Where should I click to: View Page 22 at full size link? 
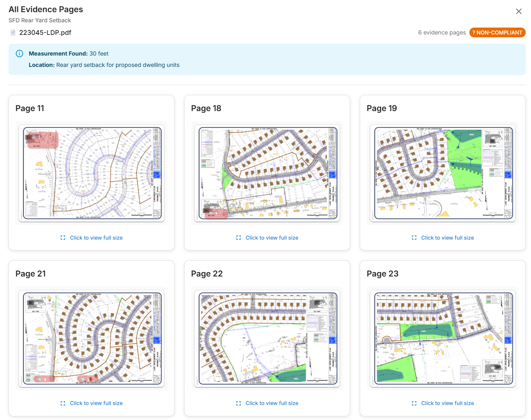click(x=272, y=403)
